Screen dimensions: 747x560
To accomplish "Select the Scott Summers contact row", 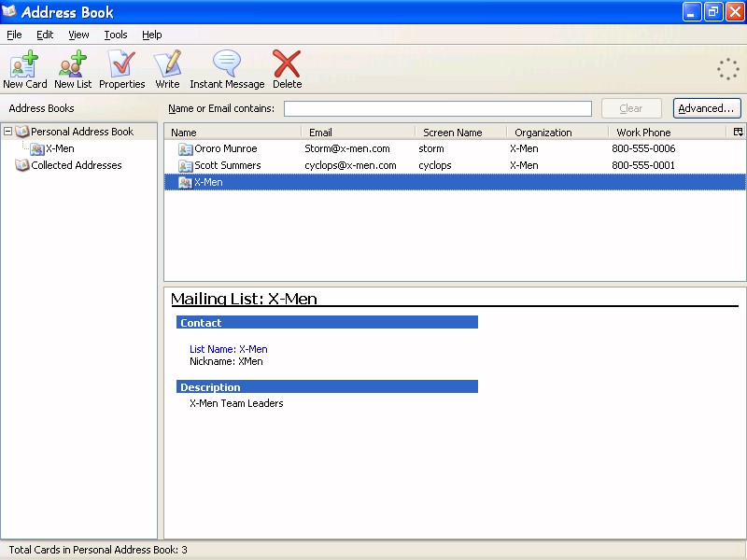I will pyautogui.click(x=455, y=165).
